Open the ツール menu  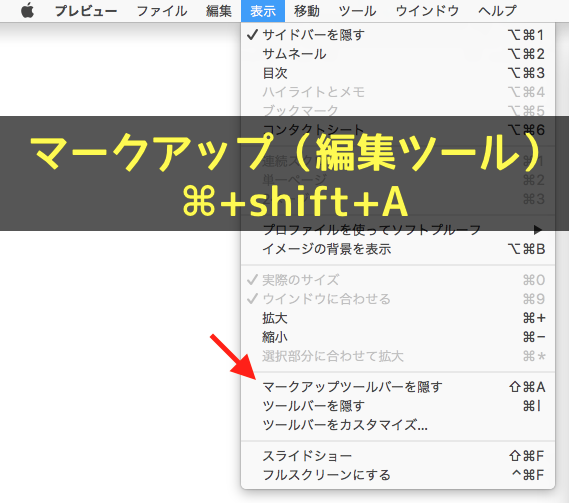(x=357, y=11)
